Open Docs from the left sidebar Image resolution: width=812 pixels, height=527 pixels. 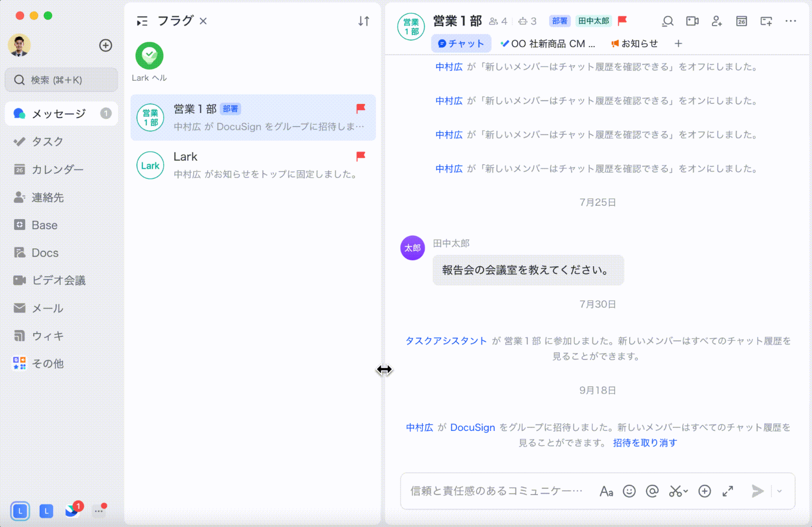(44, 253)
